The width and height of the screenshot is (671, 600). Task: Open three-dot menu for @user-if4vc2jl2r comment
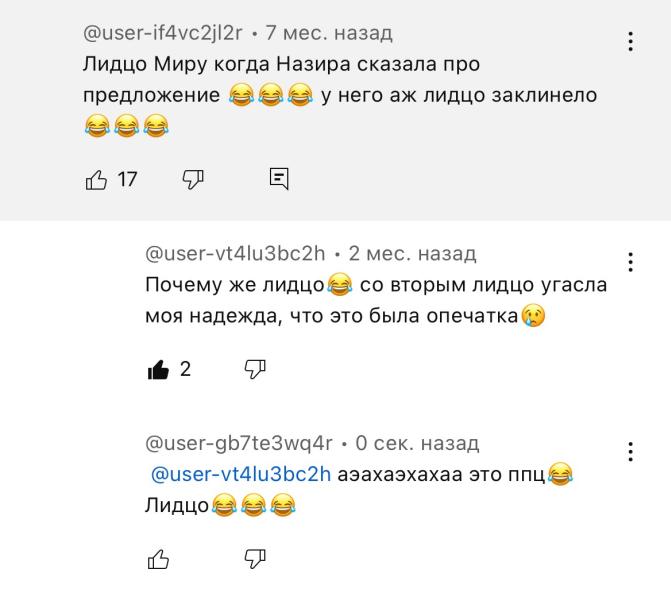coord(630,41)
